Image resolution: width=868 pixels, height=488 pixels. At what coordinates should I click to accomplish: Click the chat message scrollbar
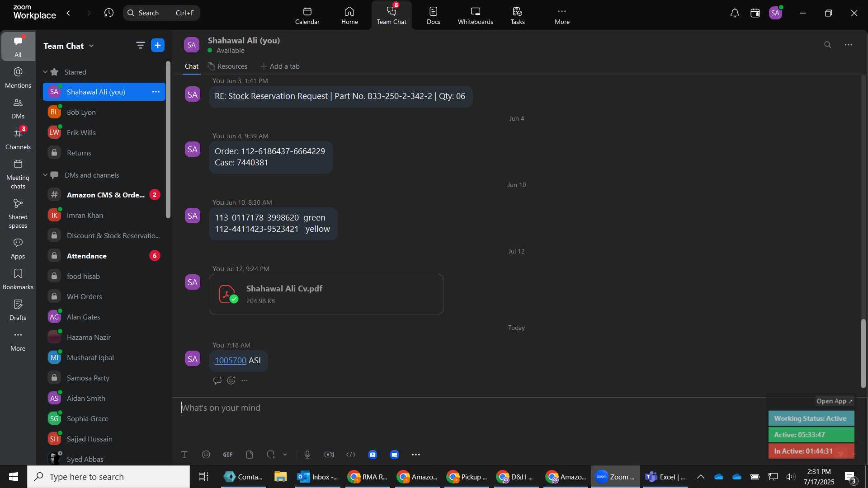coord(863,353)
